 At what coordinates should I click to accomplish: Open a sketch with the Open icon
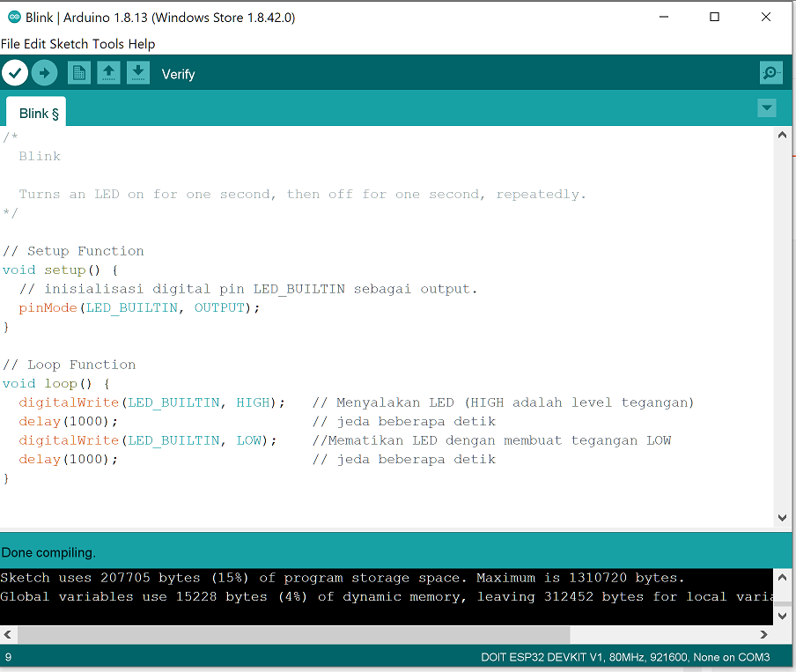(108, 73)
